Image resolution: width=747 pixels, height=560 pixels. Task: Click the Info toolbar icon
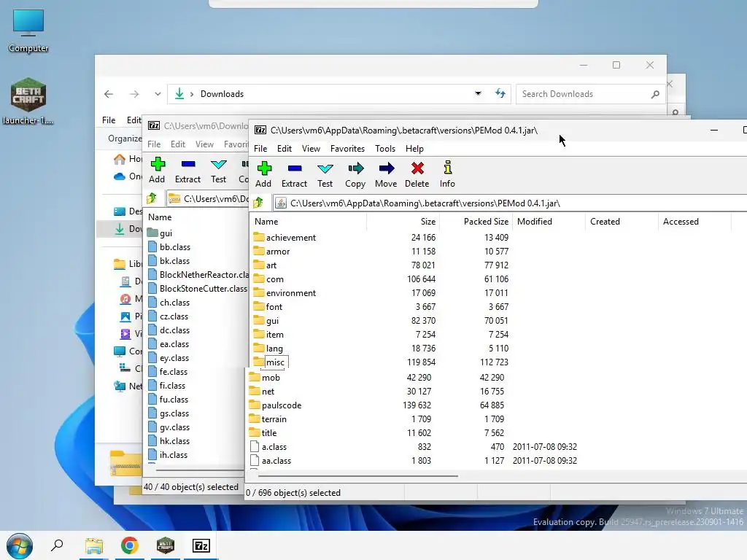click(447, 174)
